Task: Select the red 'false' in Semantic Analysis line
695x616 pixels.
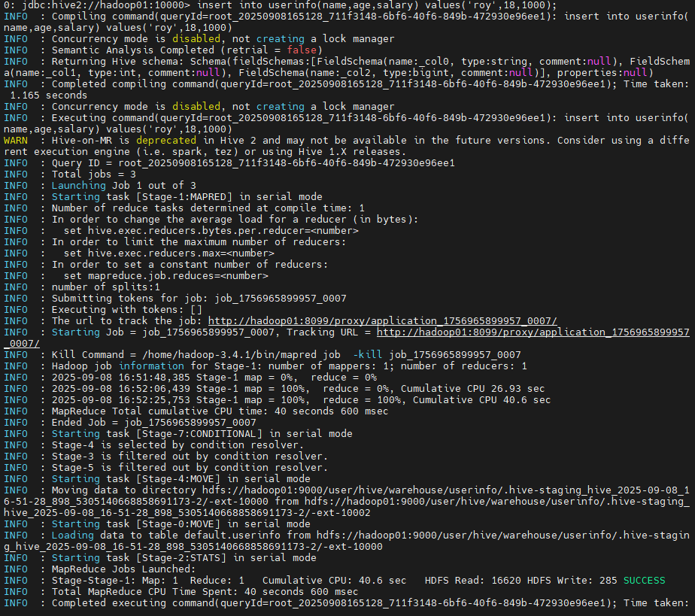Action: point(302,50)
